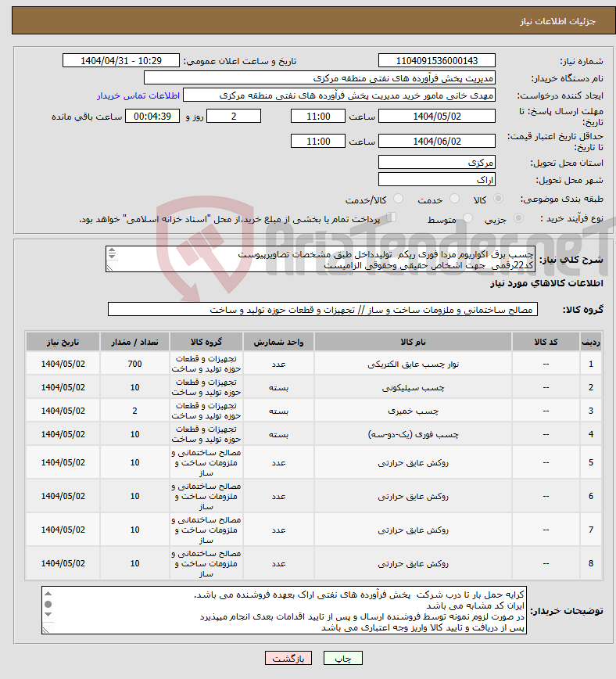This screenshot has height=679, width=616.
Task: Click scroll-down arrow in توضیحات خریدار box
Action: coord(48,615)
